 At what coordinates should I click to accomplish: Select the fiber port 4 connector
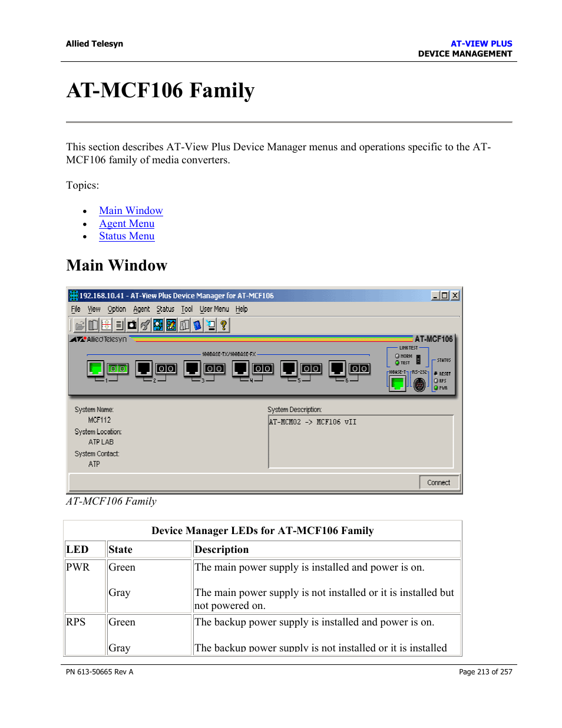[x=263, y=368]
